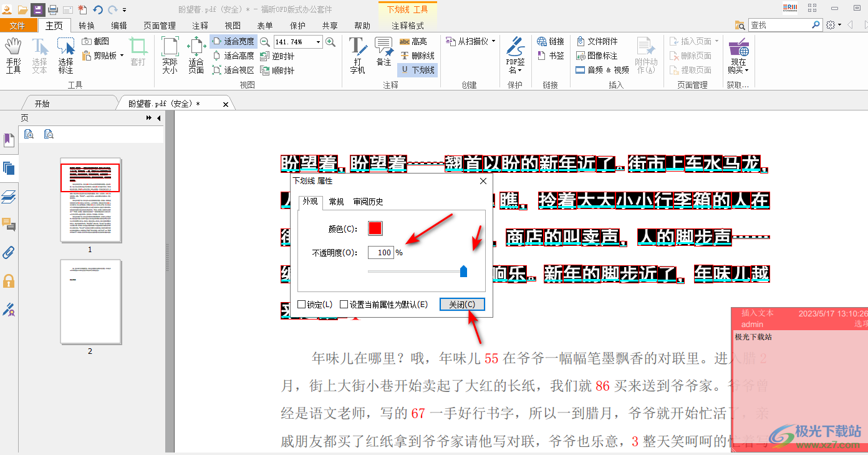Check Set current properties as default checkbox

[x=344, y=305]
